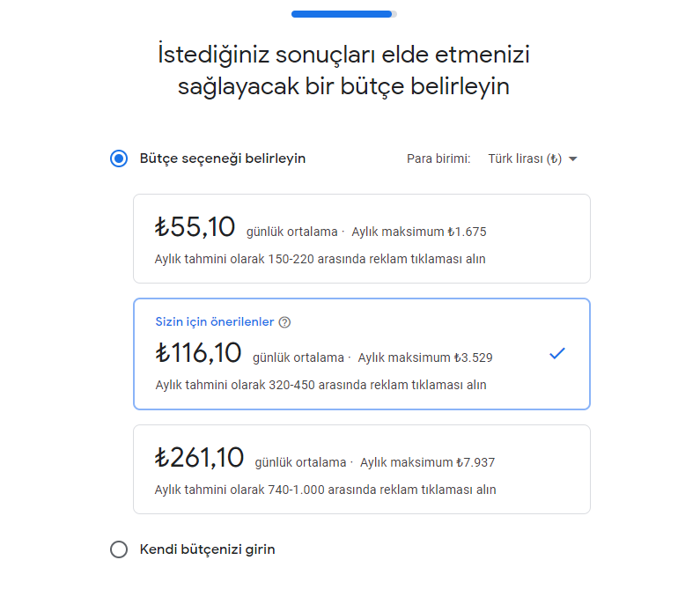Click the arrow next to Türk lirası
Image resolution: width=700 pixels, height=597 pixels.
coord(573,159)
